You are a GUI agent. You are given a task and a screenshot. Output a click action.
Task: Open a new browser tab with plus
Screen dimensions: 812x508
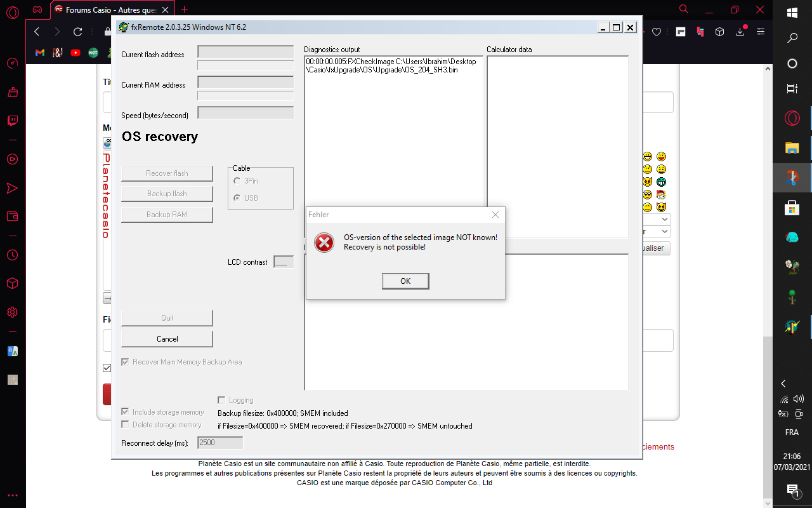click(185, 9)
